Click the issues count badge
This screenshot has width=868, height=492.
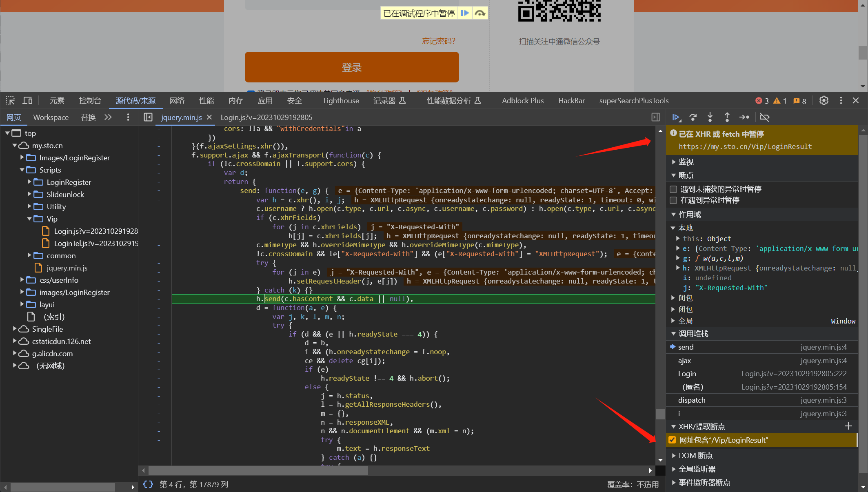click(799, 101)
